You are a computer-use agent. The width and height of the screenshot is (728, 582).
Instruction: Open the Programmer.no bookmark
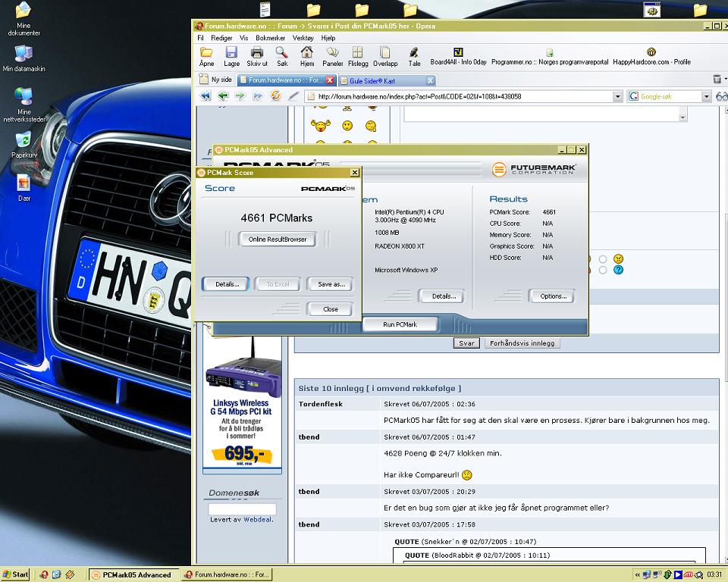coord(550,57)
